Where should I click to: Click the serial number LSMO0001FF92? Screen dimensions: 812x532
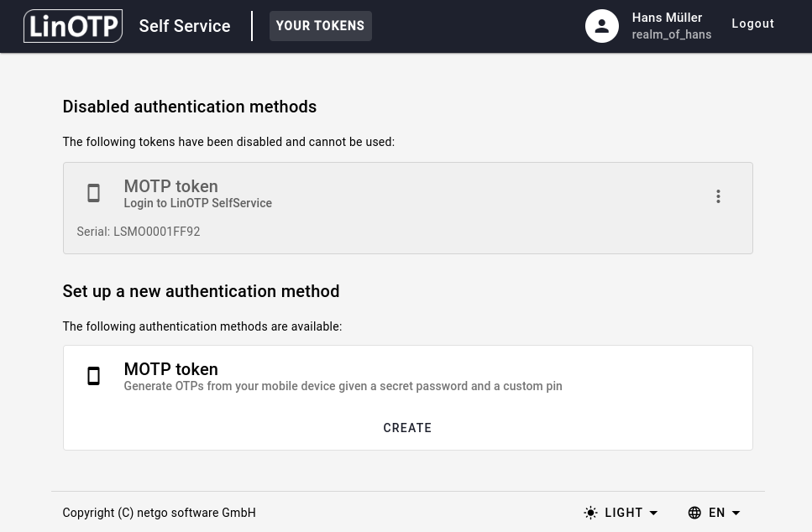(x=156, y=232)
